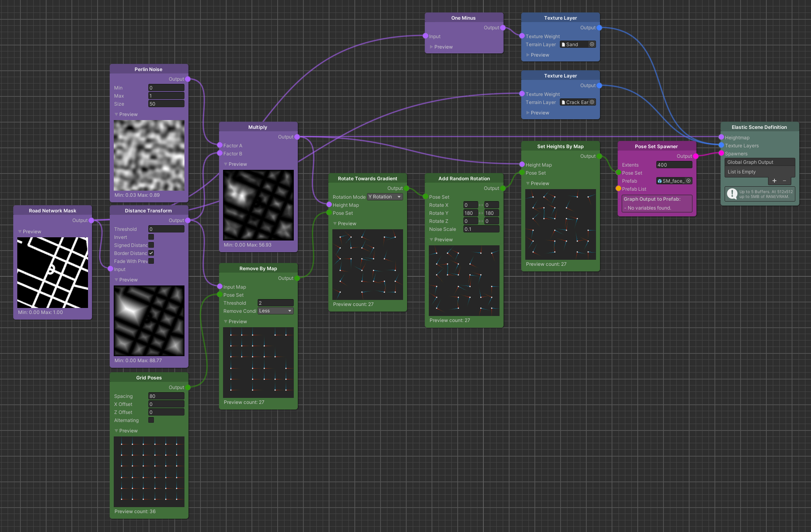
Task: Open the Crack Earth object picker circle
Action: point(592,102)
